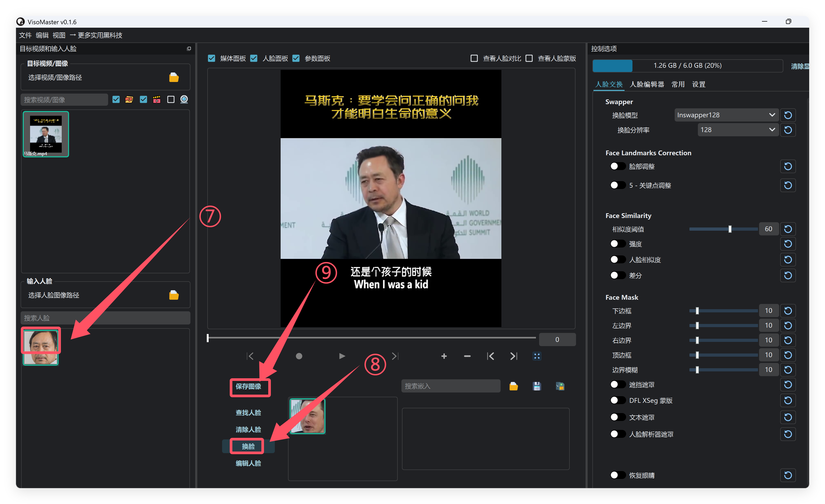Enable the 遮挡遮罩 toggle

click(618, 385)
